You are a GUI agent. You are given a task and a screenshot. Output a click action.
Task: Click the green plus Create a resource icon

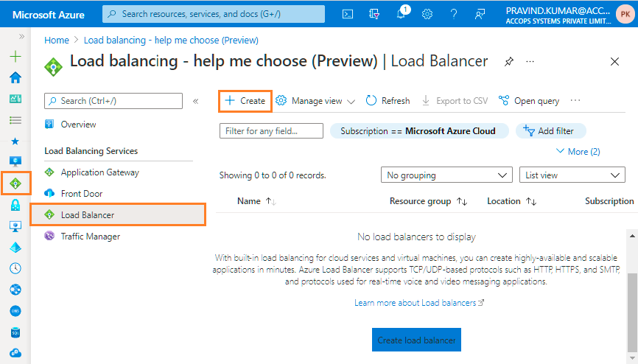pyautogui.click(x=15, y=56)
